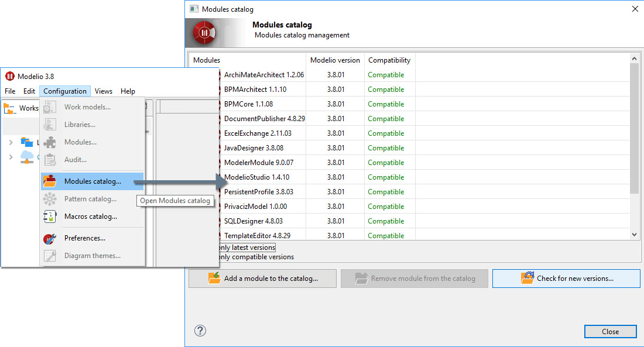Expand the cloud tree node
Screen dimensions: 644x347
coord(11,157)
